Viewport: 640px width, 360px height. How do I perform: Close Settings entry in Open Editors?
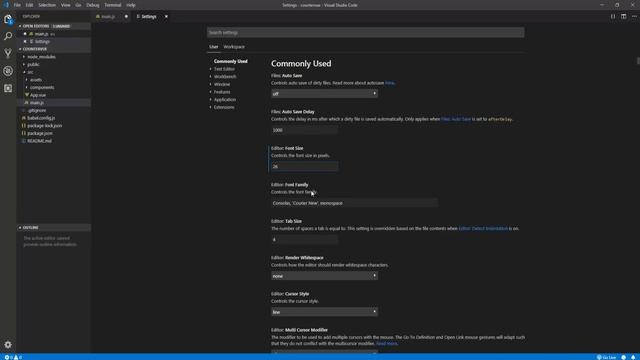(x=25, y=41)
